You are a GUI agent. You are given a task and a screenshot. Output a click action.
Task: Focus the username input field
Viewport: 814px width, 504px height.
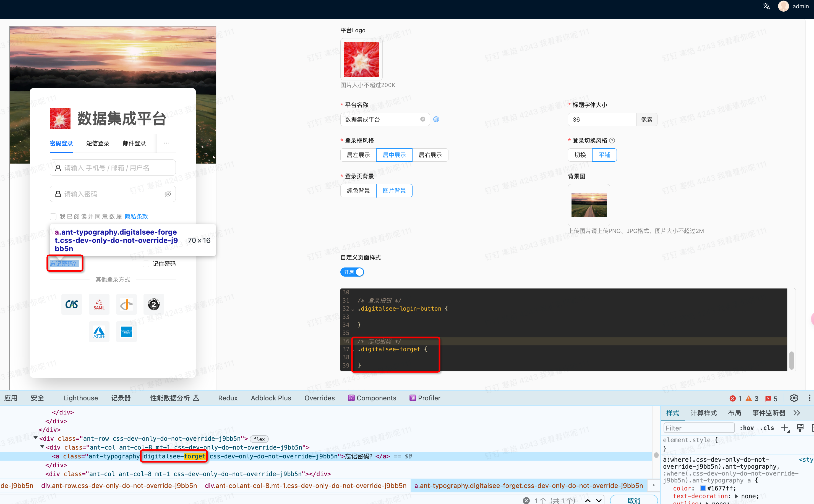[x=113, y=168]
